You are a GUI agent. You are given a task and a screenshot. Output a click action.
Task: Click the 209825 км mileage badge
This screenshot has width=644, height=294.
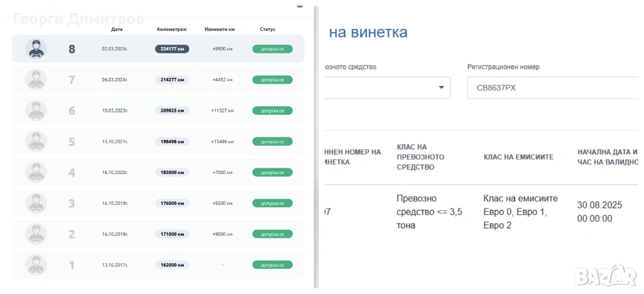coord(172,111)
